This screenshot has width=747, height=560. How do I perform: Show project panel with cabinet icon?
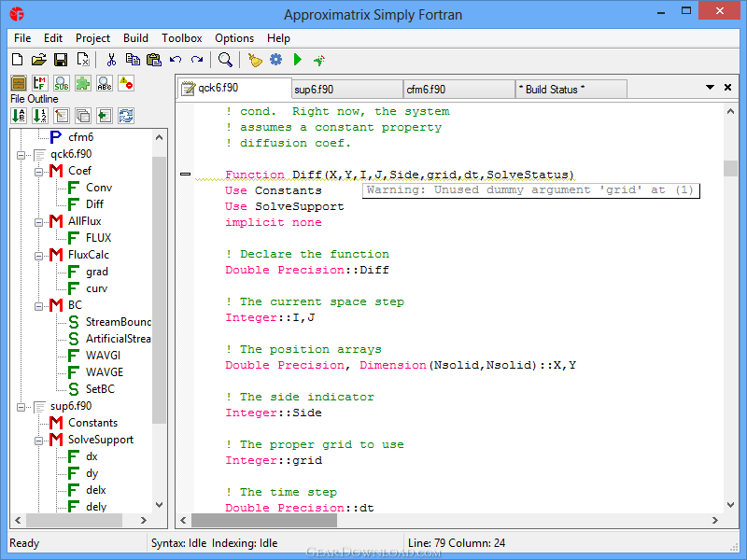click(19, 83)
